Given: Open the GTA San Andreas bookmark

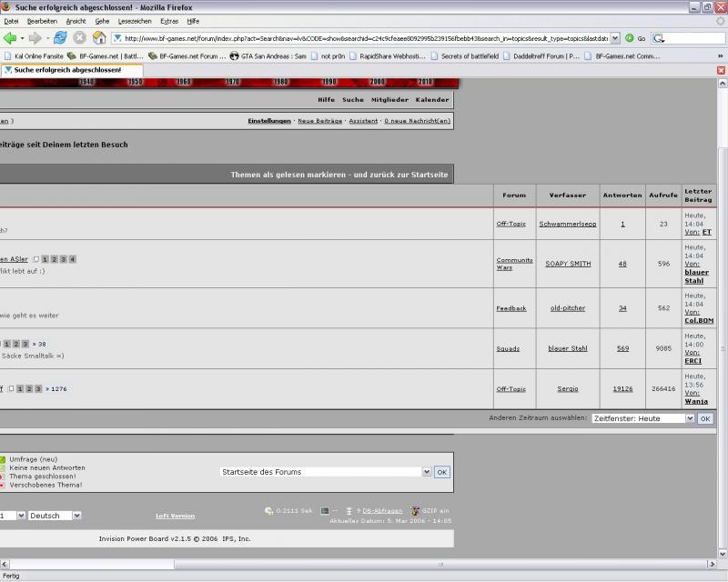Looking at the screenshot, I should [x=268, y=55].
